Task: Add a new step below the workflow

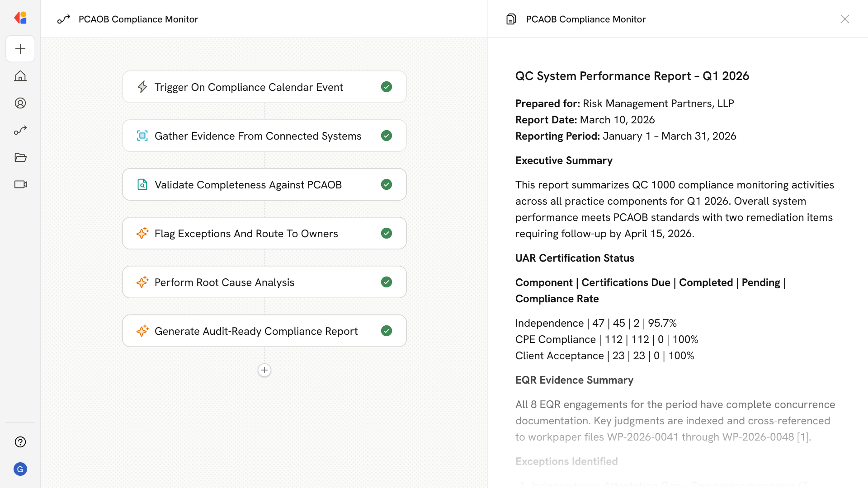Action: (x=264, y=370)
